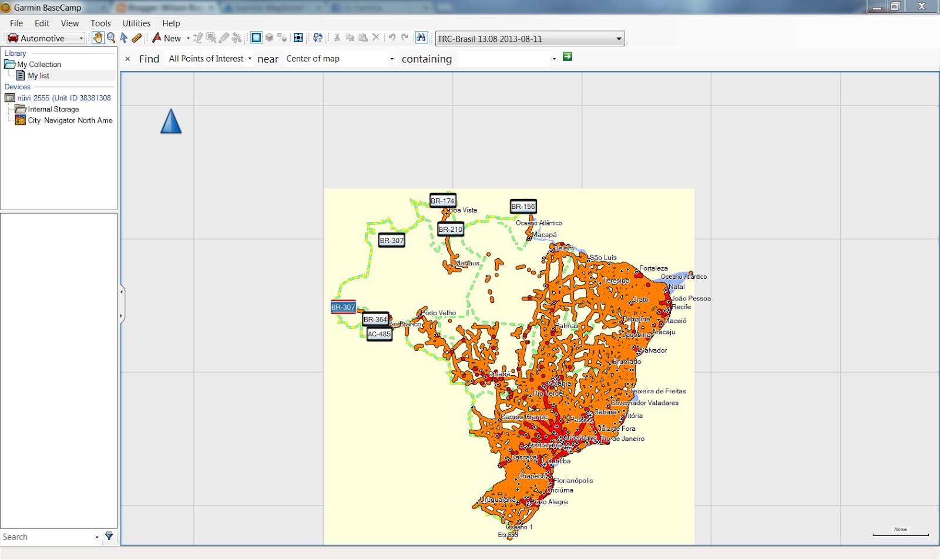
Task: Open the All Points of Interest dropdown
Action: point(210,59)
